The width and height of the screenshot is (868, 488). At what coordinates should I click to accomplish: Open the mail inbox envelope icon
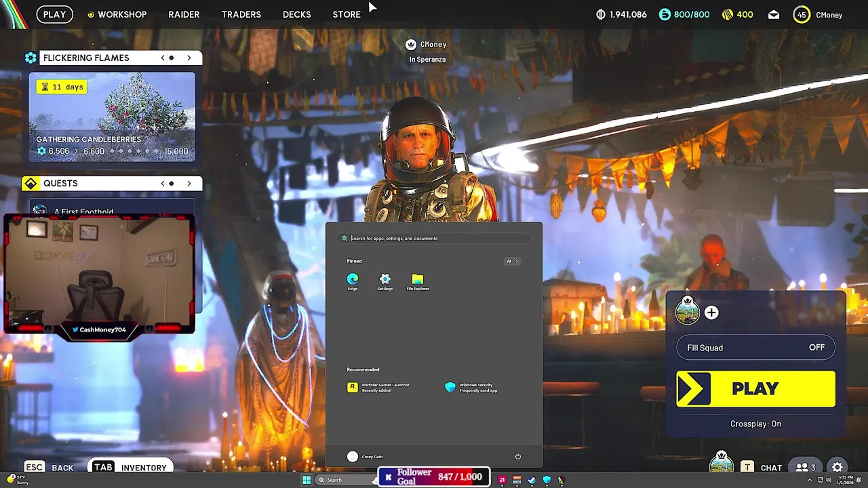click(774, 14)
